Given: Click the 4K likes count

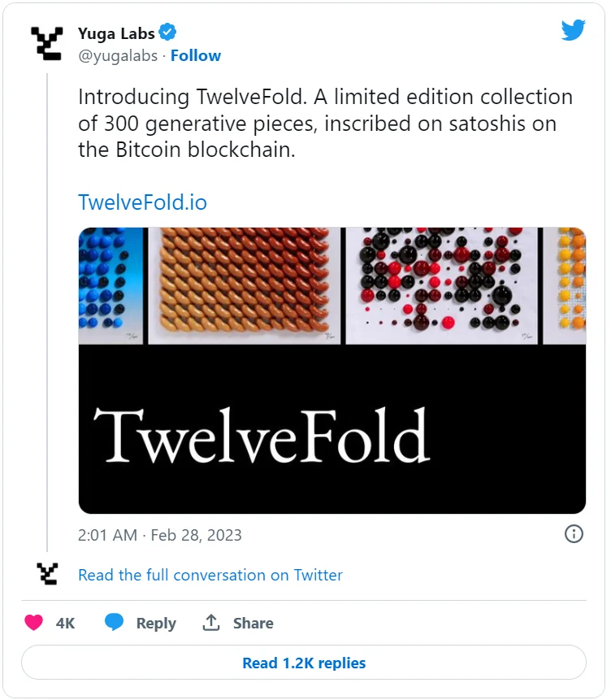Looking at the screenshot, I should [x=65, y=624].
